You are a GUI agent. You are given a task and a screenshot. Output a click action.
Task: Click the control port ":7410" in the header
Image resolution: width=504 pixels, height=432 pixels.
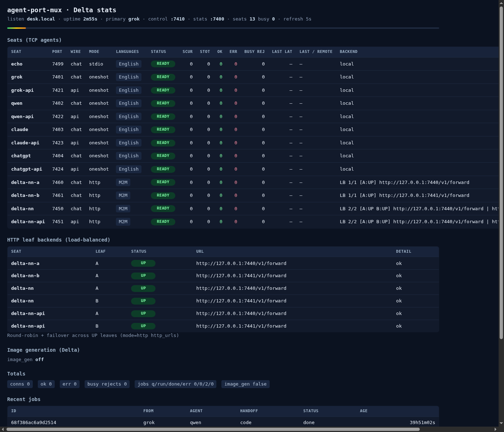(x=177, y=19)
